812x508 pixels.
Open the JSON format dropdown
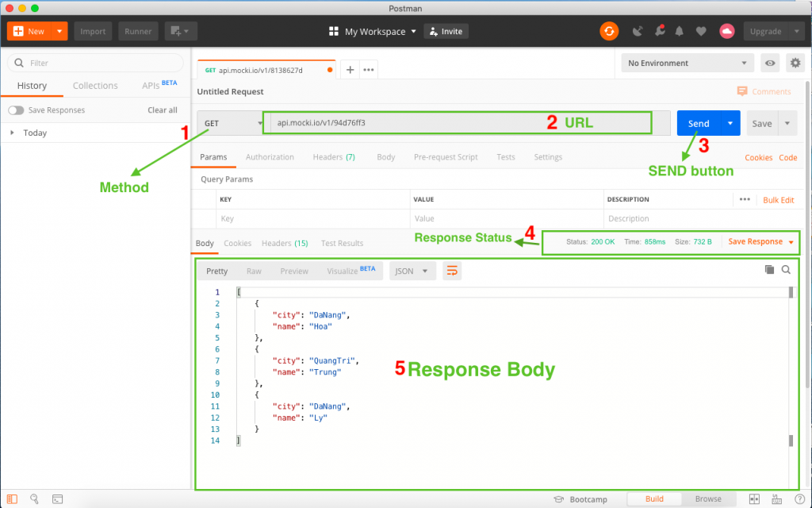pos(412,271)
